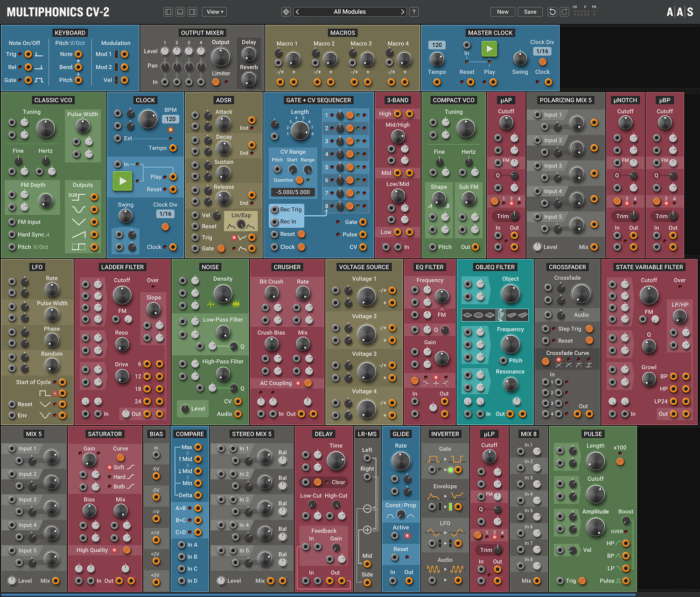The width and height of the screenshot is (700, 597).
Task: Open help with the question mark icon
Action: (414, 12)
